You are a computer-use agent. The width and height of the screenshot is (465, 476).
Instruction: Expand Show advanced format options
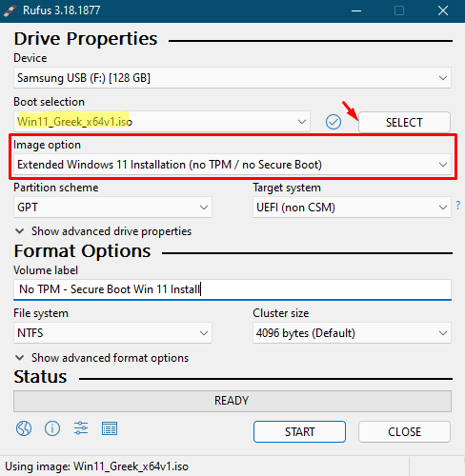[x=102, y=358]
